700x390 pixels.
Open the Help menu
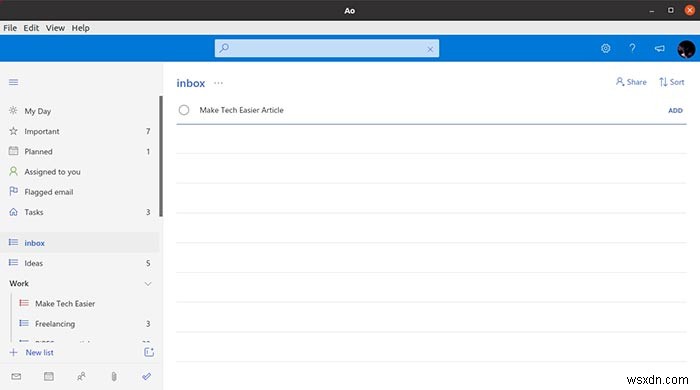[x=80, y=28]
